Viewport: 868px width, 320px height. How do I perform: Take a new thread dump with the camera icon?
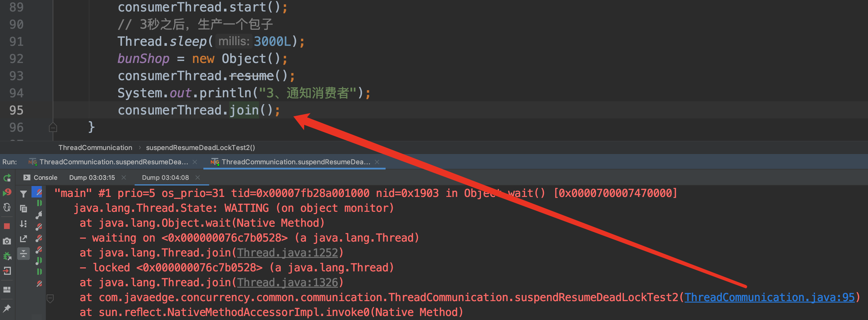(x=7, y=241)
